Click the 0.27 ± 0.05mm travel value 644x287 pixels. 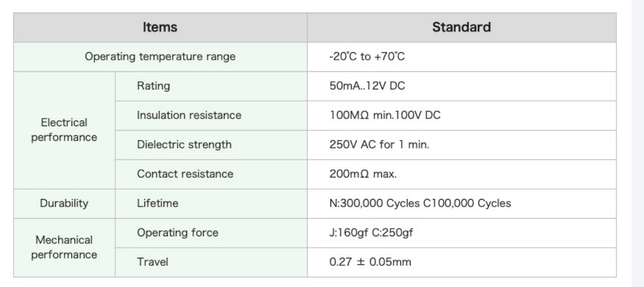(370, 262)
